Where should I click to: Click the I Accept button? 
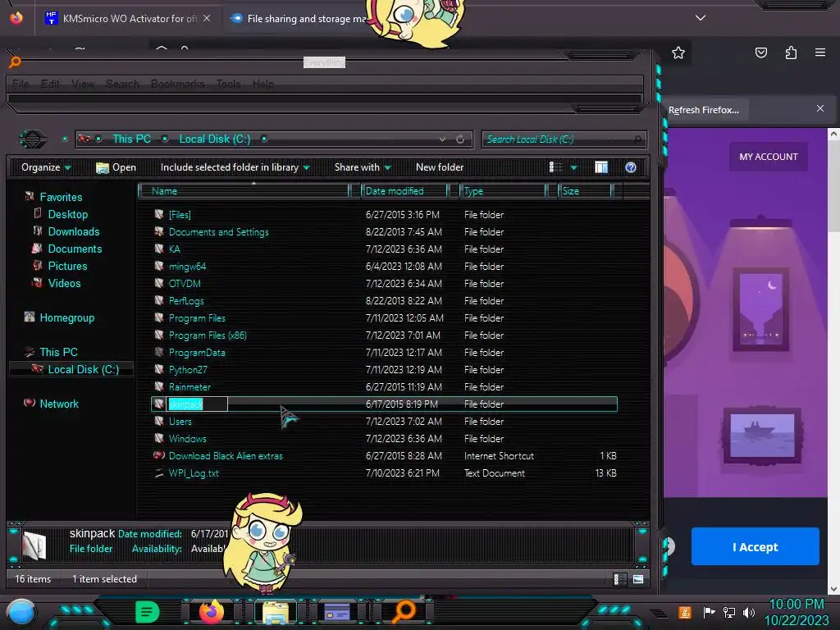[755, 546]
